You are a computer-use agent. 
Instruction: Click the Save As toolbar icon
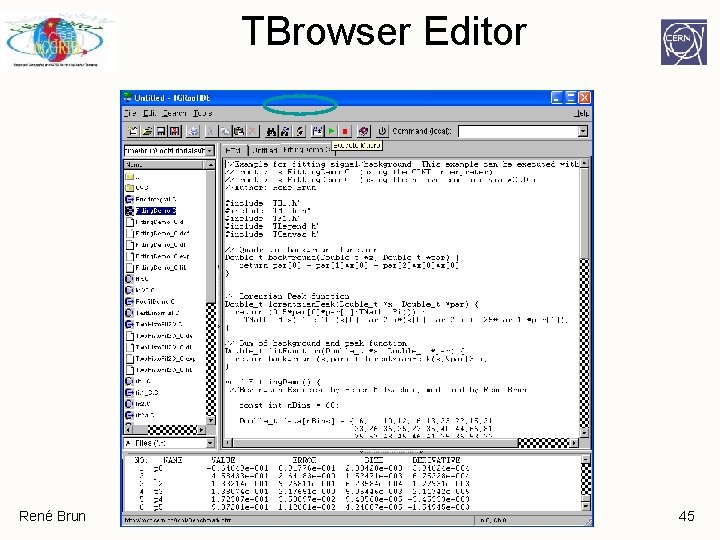(x=175, y=131)
